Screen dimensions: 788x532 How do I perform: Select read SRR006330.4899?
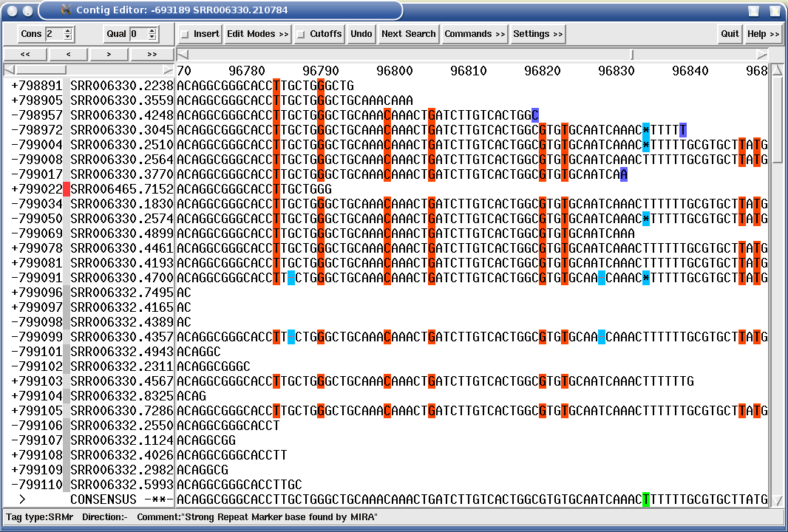coord(122,233)
